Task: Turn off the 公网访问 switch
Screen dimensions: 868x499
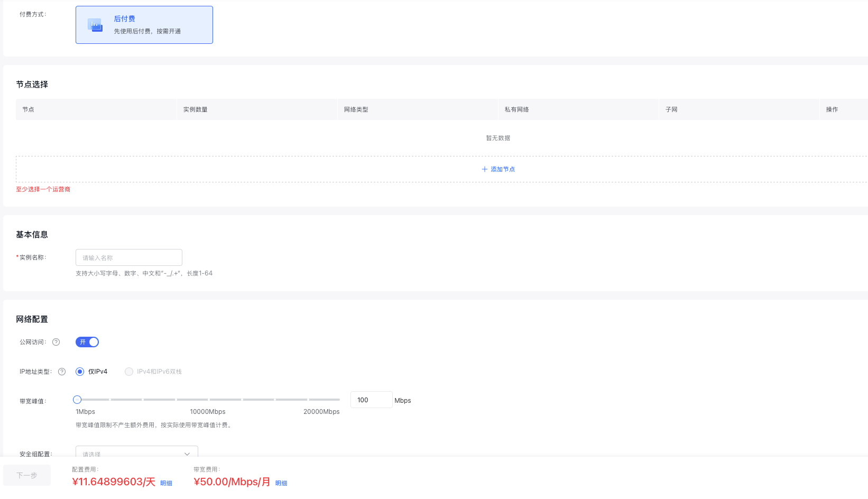Action: click(x=87, y=342)
